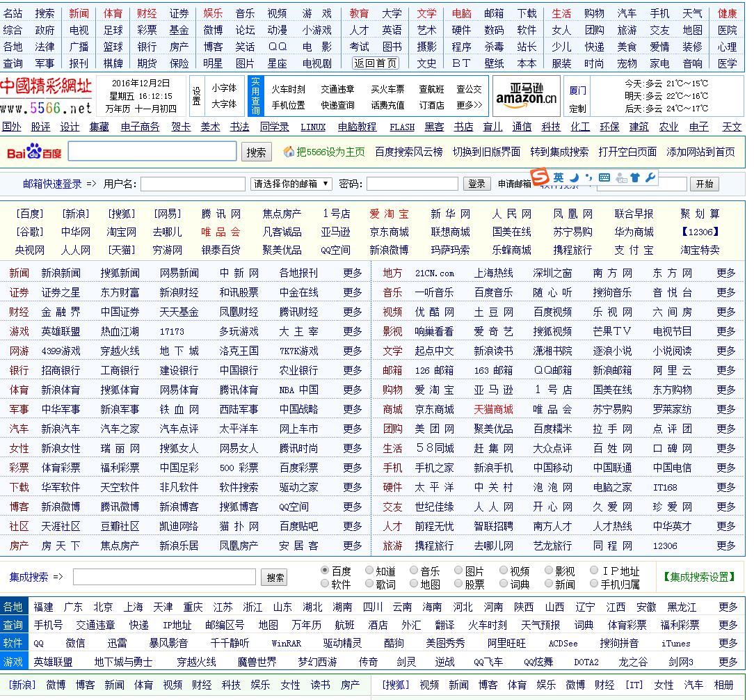Open the 娱乐 tab in top navigation

(213, 13)
